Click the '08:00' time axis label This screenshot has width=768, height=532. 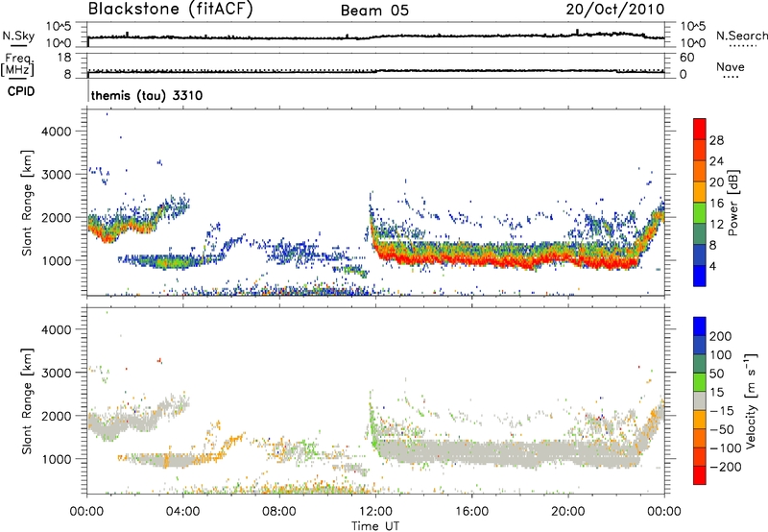coord(279,512)
